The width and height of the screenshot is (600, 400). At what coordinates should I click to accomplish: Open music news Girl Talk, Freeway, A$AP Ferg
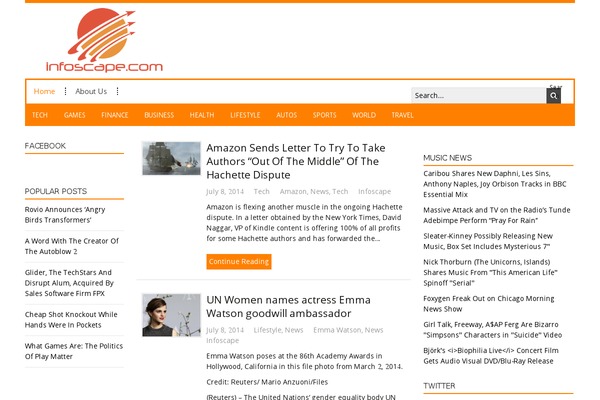(492, 330)
